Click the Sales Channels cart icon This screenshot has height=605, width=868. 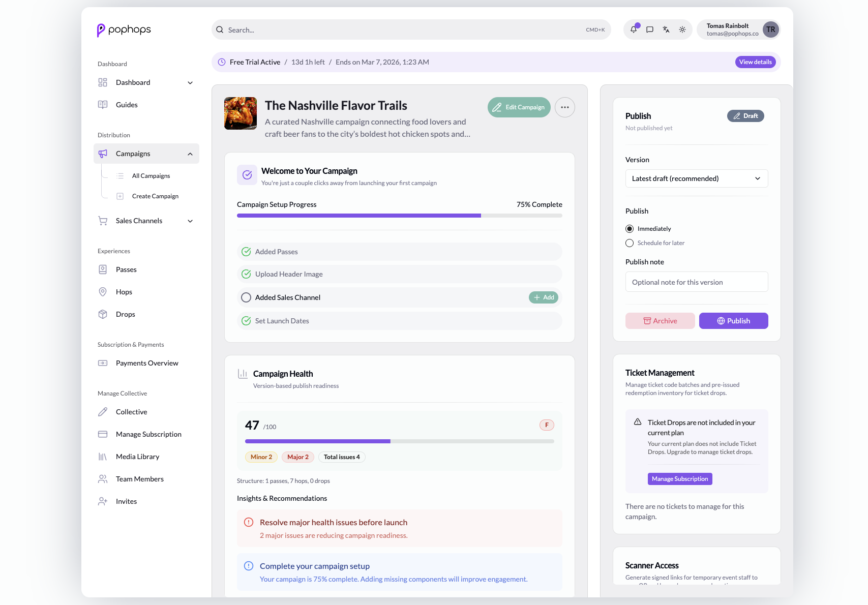coord(103,221)
